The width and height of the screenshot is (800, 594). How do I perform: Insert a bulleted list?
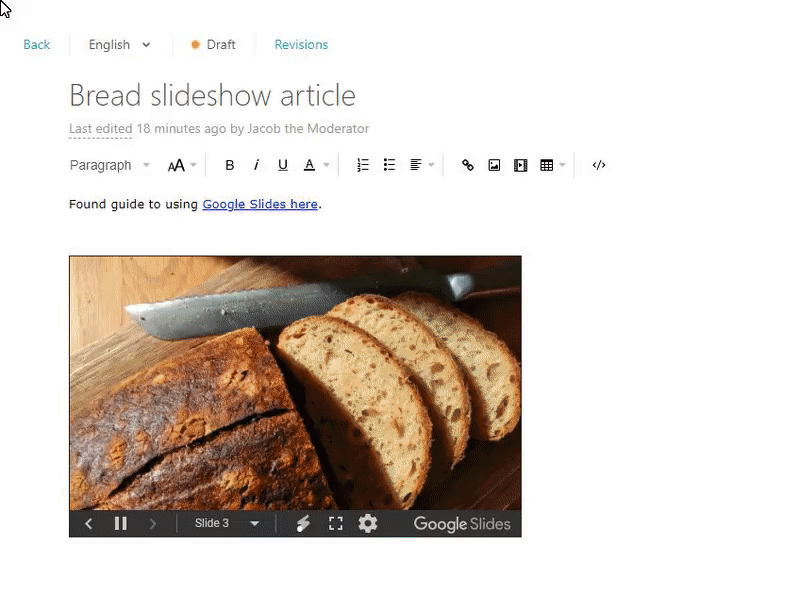[x=389, y=165]
